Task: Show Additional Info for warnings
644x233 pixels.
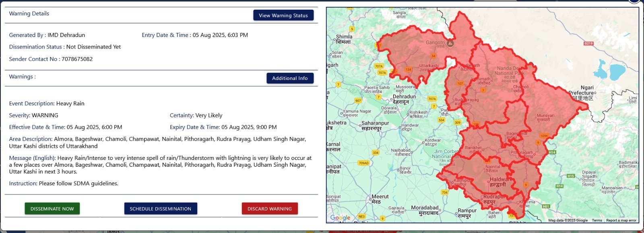Action: 290,78
